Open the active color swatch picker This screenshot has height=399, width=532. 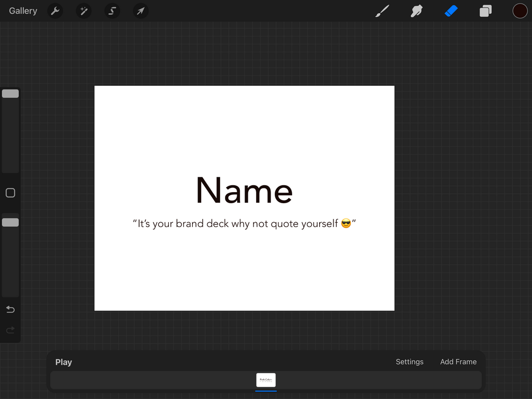coord(520,11)
